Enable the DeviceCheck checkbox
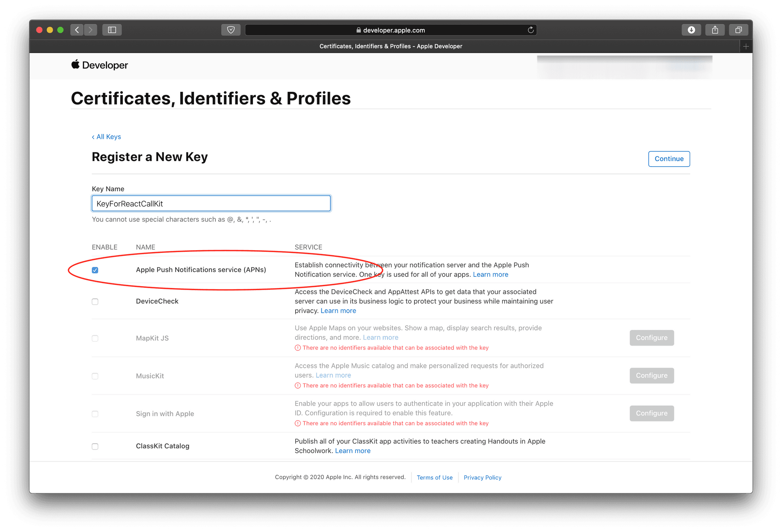The image size is (782, 532). [95, 302]
